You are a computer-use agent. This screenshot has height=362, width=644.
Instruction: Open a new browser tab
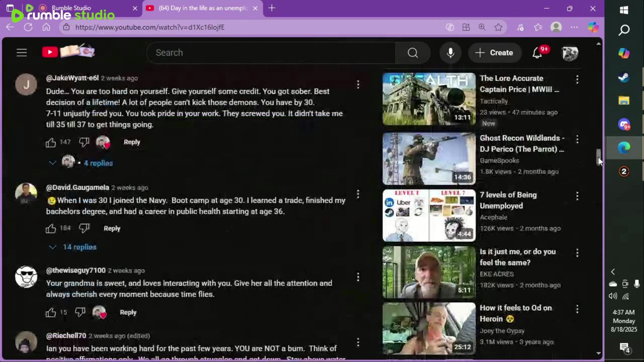[x=272, y=8]
